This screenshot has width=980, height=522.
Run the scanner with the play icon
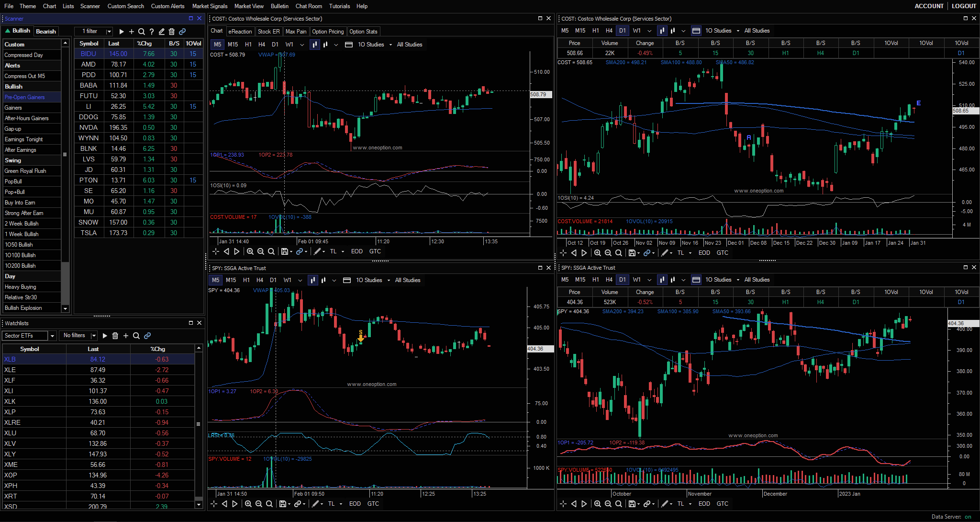pos(122,32)
